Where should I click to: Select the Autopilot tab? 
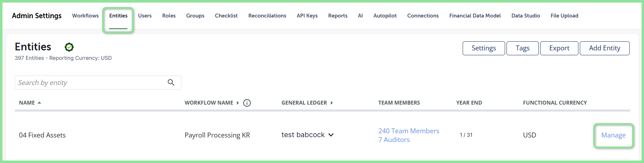pyautogui.click(x=385, y=16)
